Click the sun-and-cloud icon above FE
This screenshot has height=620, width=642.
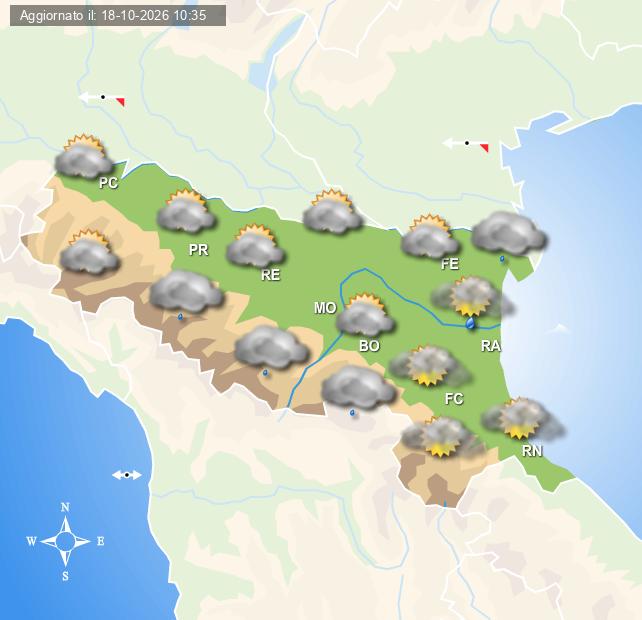point(430,236)
